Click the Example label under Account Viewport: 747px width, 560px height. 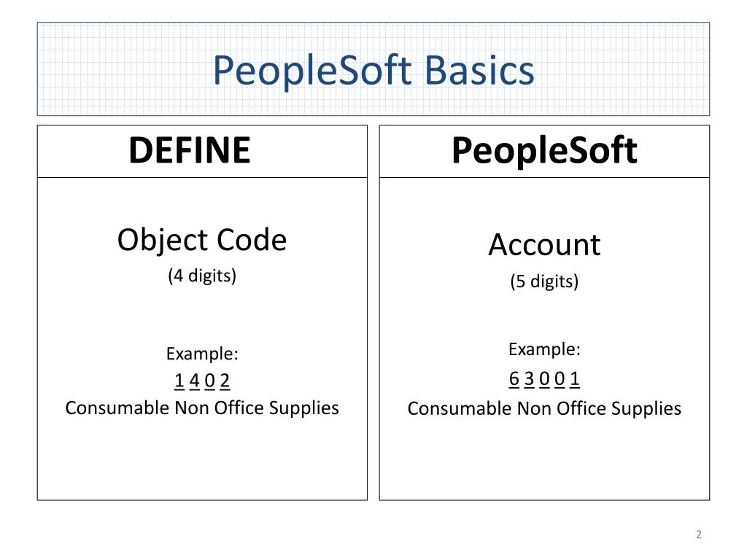[544, 349]
